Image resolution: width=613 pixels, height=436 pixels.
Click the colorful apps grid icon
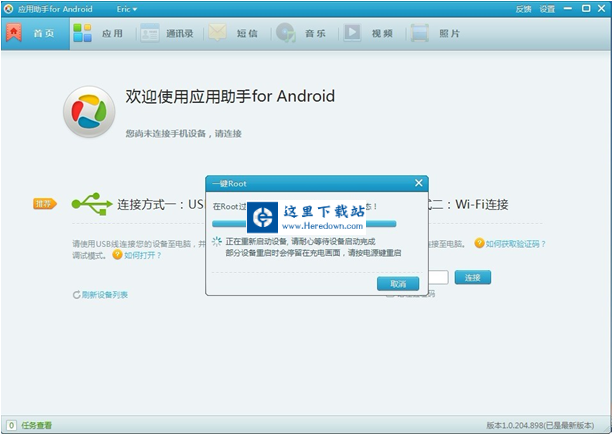click(x=82, y=33)
